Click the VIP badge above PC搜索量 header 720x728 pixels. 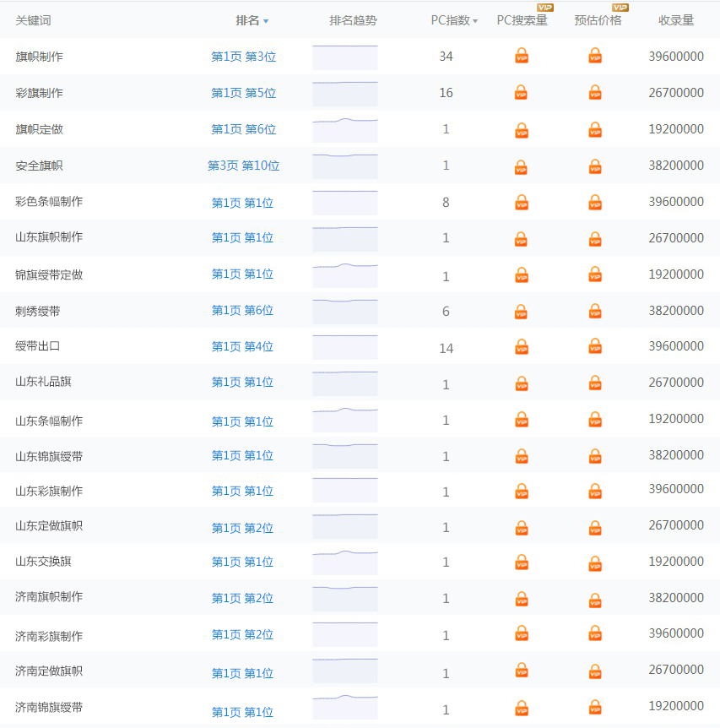(547, 8)
